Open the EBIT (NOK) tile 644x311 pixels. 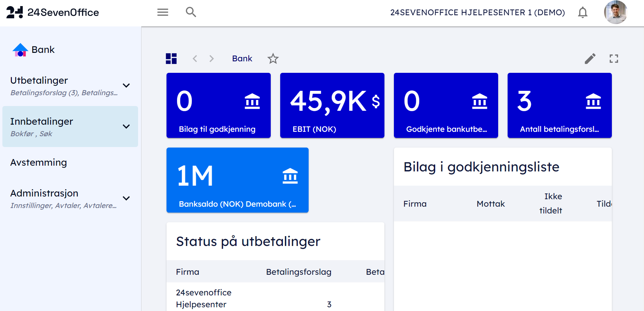(x=332, y=105)
